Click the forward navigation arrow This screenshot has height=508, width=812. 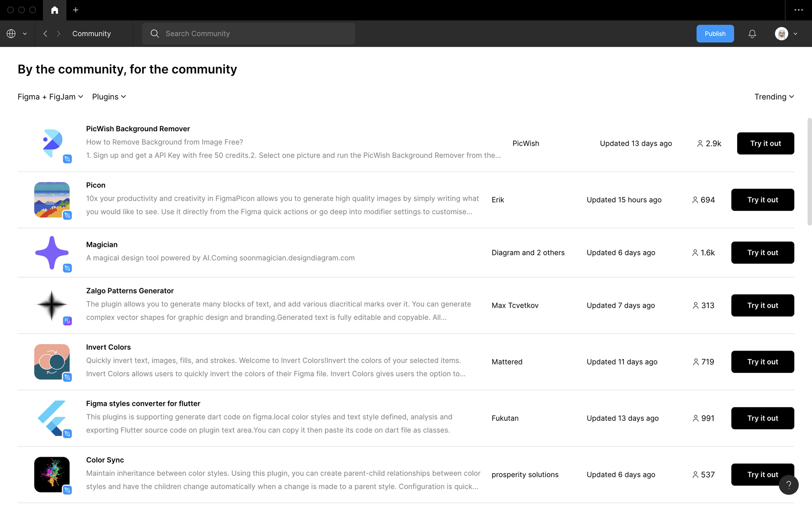point(59,33)
